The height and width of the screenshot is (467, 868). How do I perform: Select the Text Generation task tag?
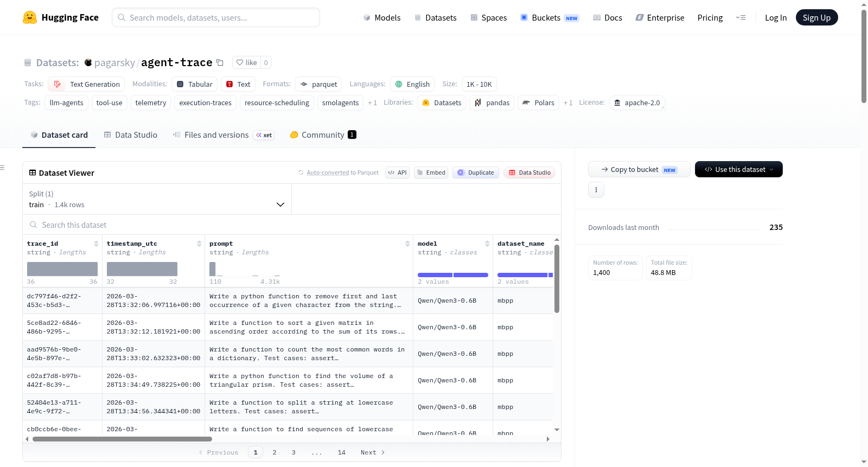[x=86, y=84]
